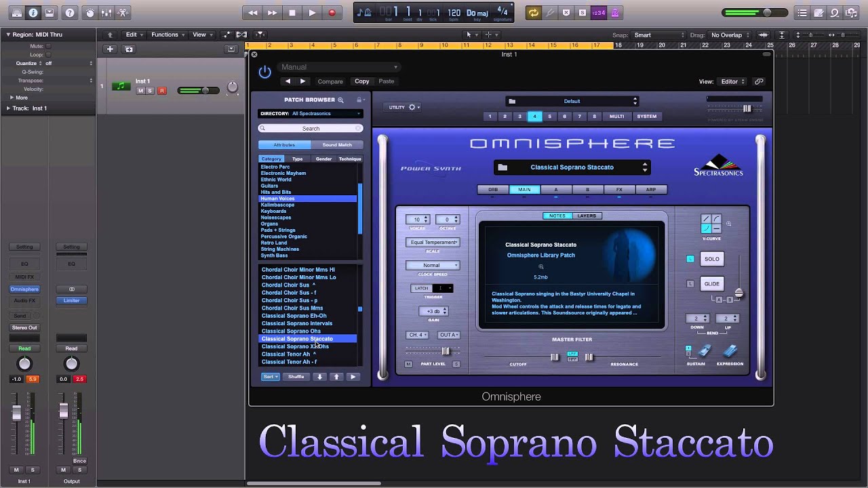Open Smart Controls knob icon
The width and height of the screenshot is (868, 488).
pyautogui.click(x=90, y=12)
